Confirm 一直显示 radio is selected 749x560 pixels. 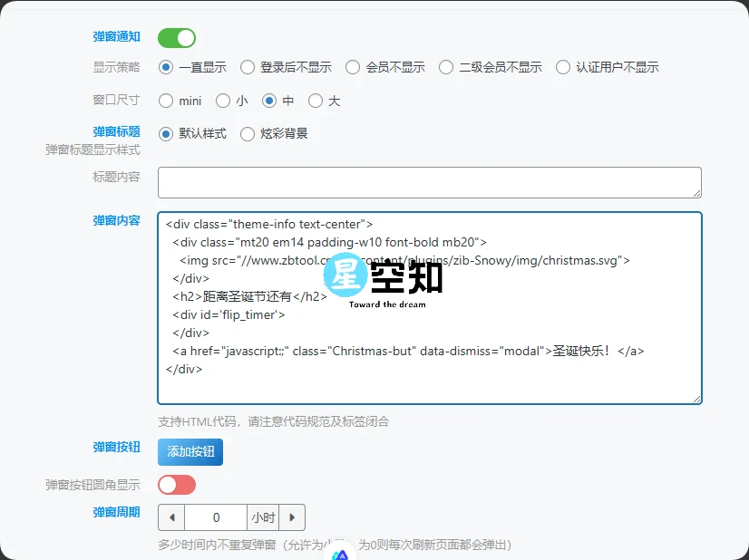(167, 66)
